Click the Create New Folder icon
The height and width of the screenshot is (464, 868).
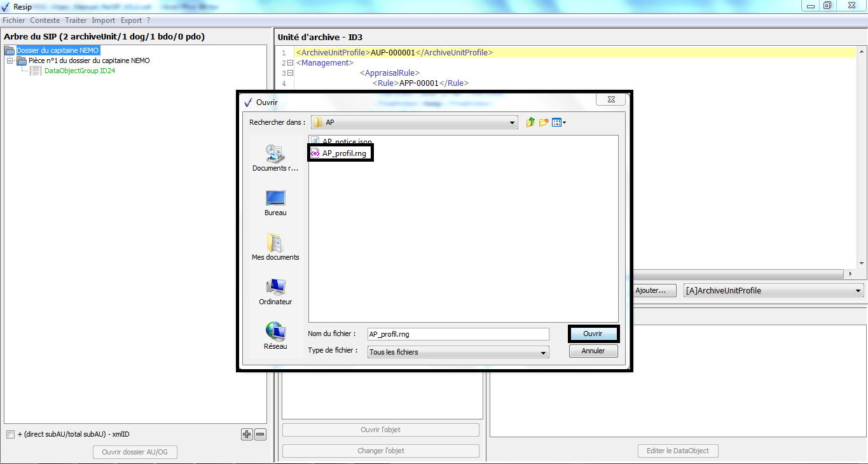pos(544,122)
